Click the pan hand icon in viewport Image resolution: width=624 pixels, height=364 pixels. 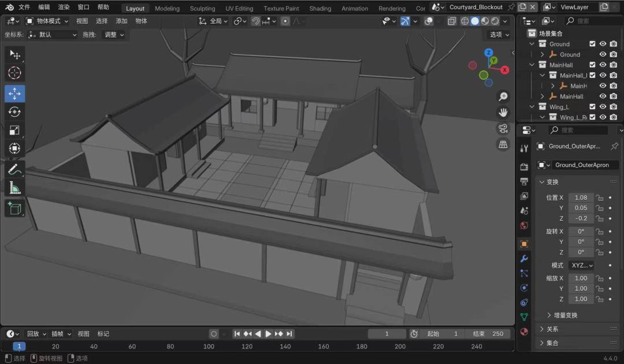point(503,113)
